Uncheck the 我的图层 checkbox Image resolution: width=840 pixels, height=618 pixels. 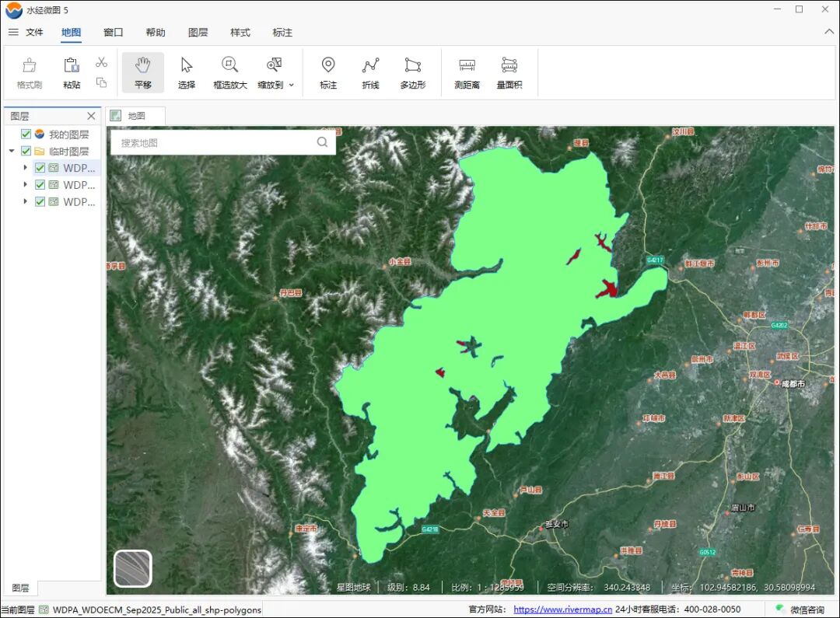point(26,134)
